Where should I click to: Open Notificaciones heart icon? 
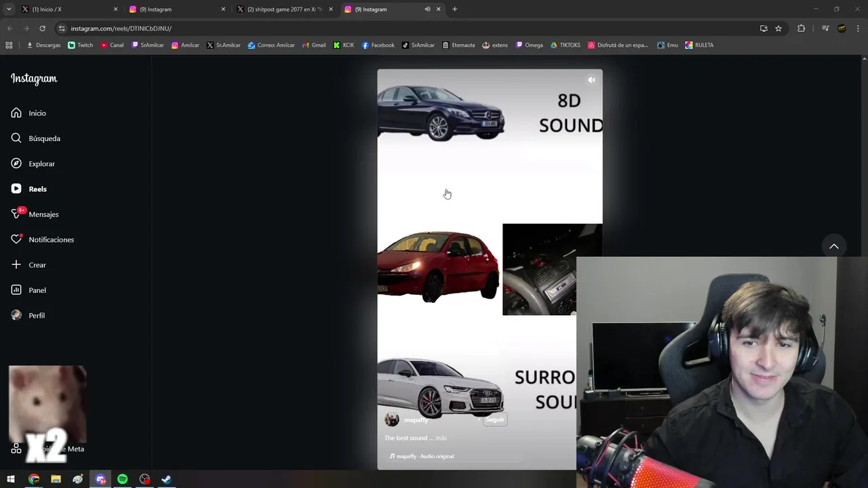point(16,239)
